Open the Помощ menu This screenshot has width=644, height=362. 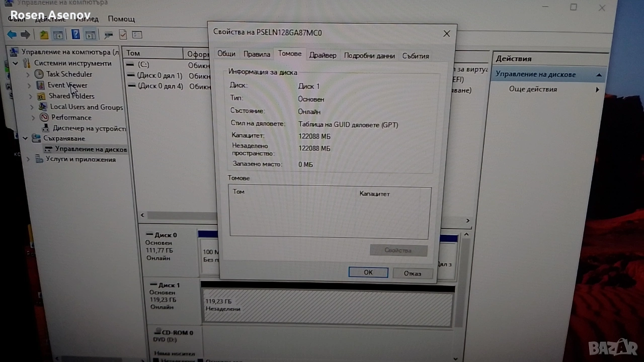(121, 19)
